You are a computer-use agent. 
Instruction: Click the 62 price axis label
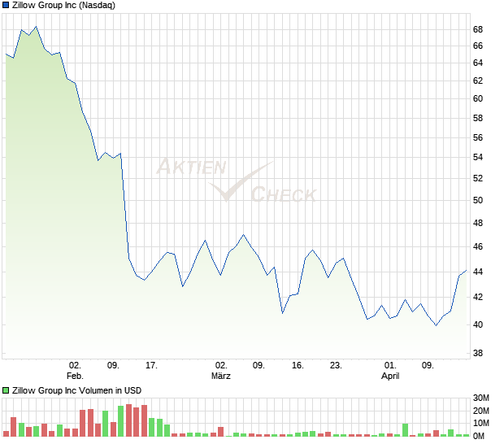tap(478, 81)
